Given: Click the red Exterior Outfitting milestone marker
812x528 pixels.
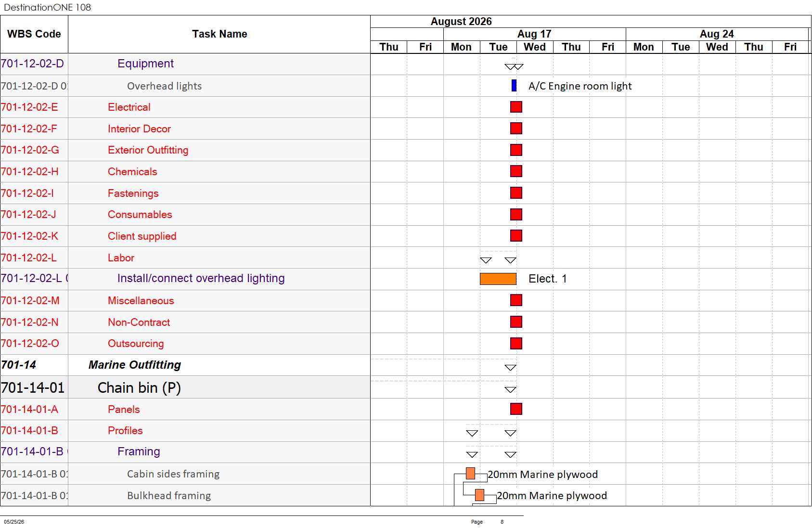Looking at the screenshot, I should tap(516, 150).
